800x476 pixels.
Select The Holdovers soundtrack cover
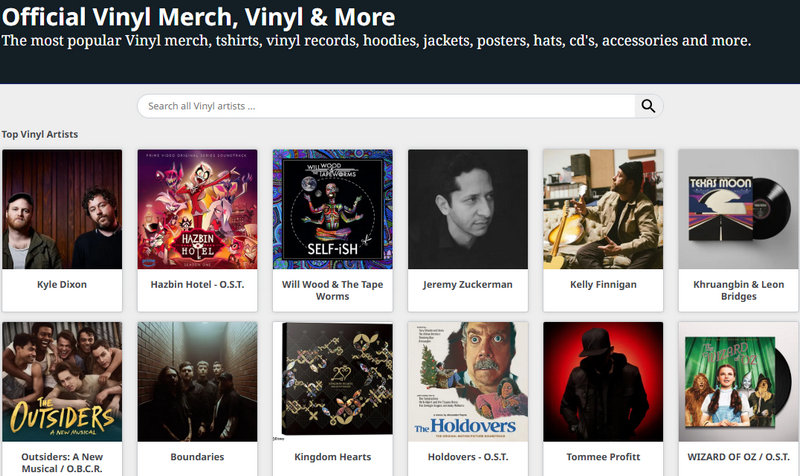(x=468, y=381)
